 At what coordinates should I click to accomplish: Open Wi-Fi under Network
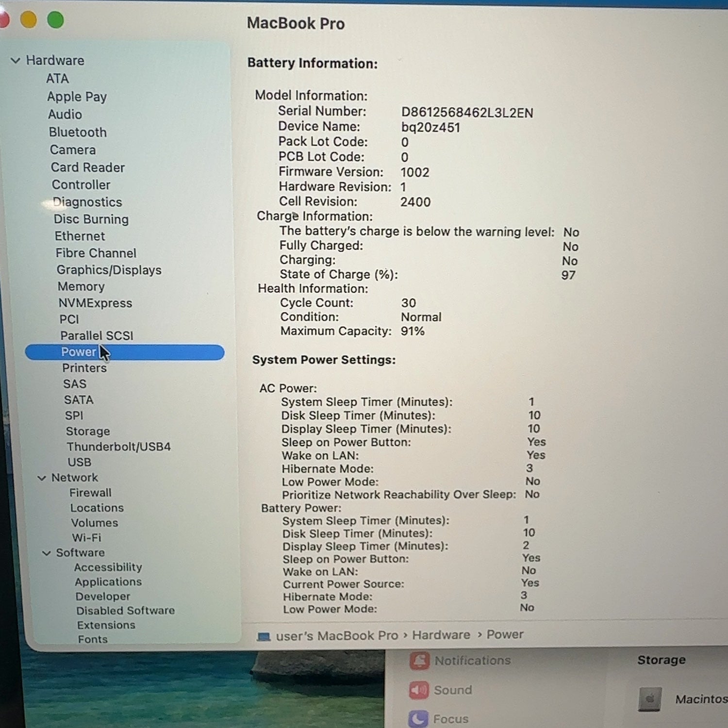point(87,538)
